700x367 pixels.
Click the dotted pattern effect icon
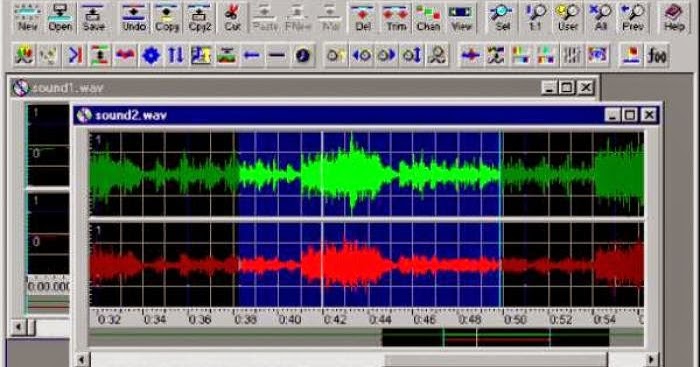click(49, 55)
